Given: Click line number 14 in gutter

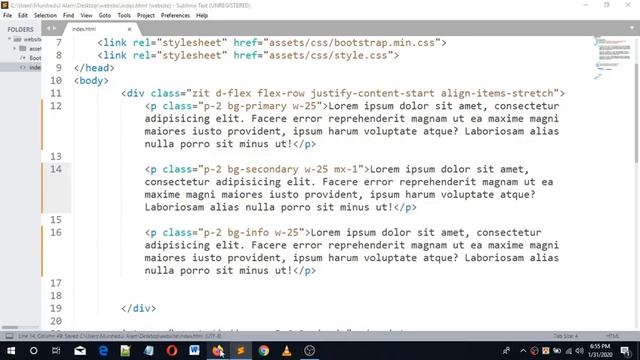Looking at the screenshot, I should (56, 169).
